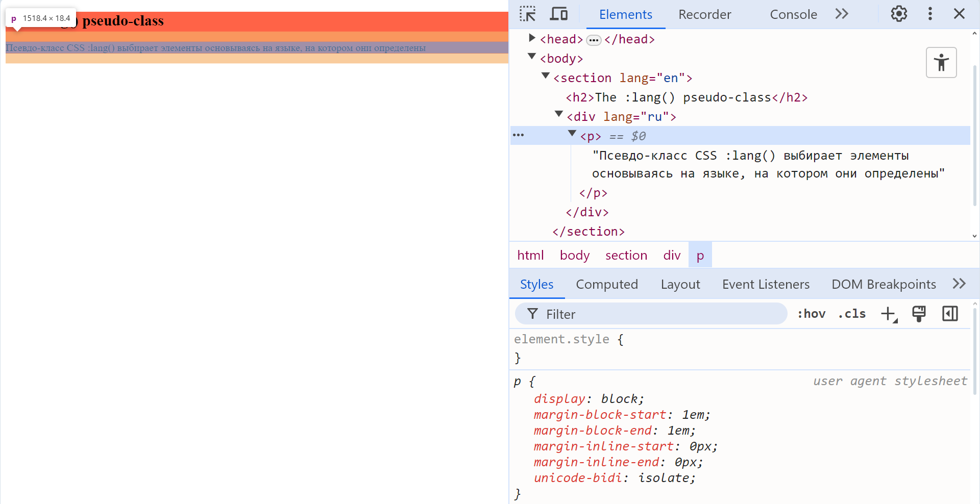
Task: Toggle device toolbar emulation icon
Action: click(558, 14)
